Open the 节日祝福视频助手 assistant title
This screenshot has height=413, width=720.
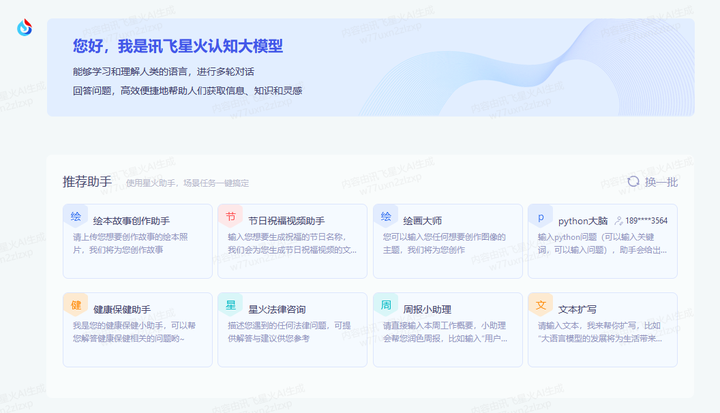[287, 221]
